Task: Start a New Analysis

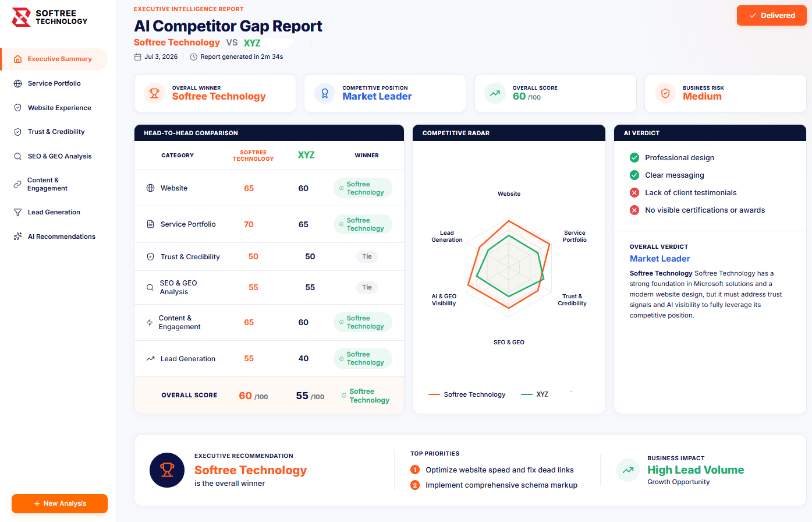Action: click(59, 503)
